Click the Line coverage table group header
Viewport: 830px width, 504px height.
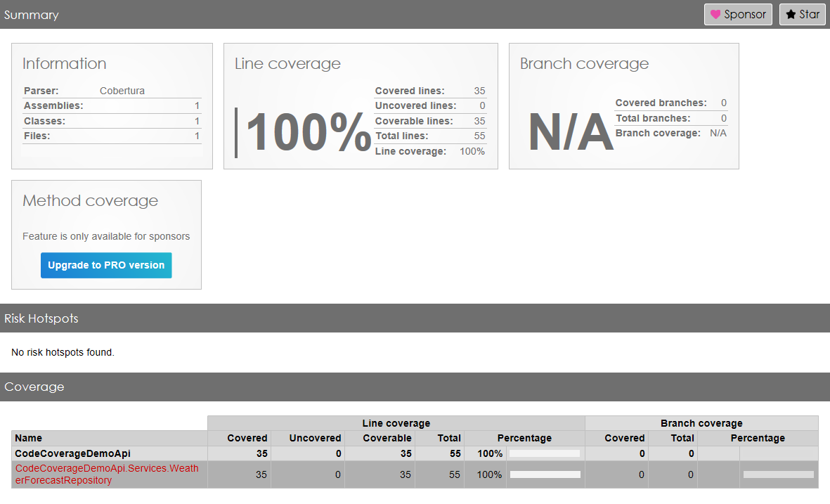pos(396,423)
